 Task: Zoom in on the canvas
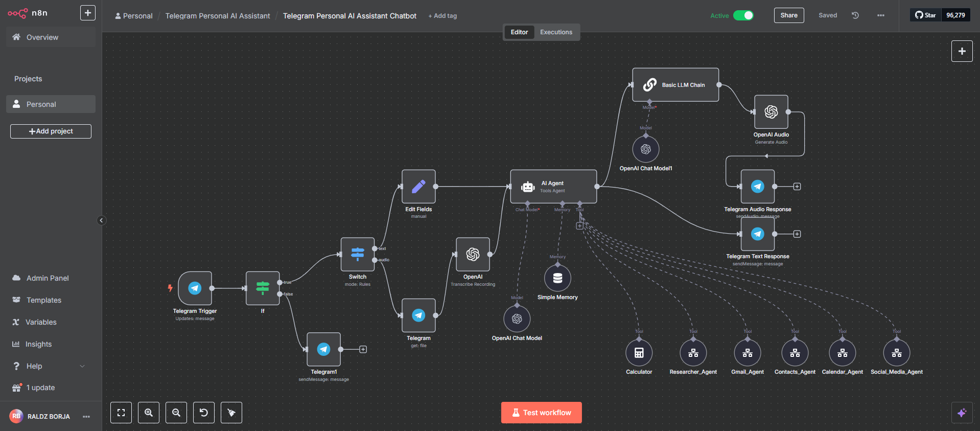click(149, 413)
